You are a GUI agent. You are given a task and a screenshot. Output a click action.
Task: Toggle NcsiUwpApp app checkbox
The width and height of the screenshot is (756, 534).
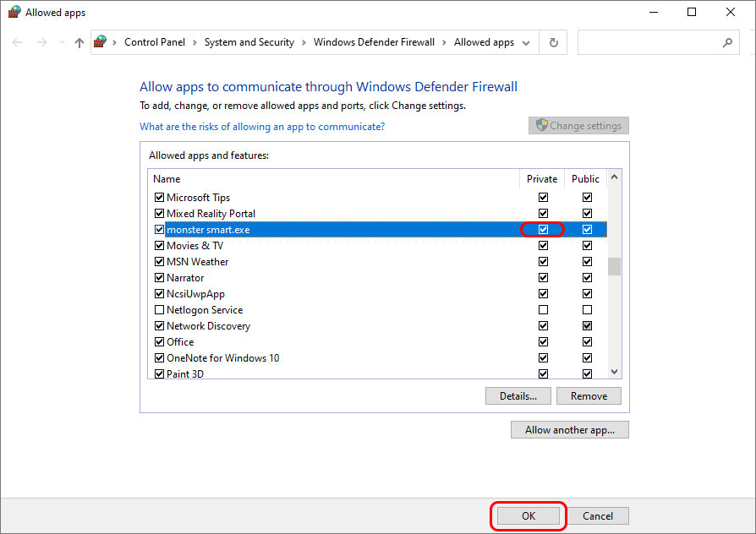point(159,293)
